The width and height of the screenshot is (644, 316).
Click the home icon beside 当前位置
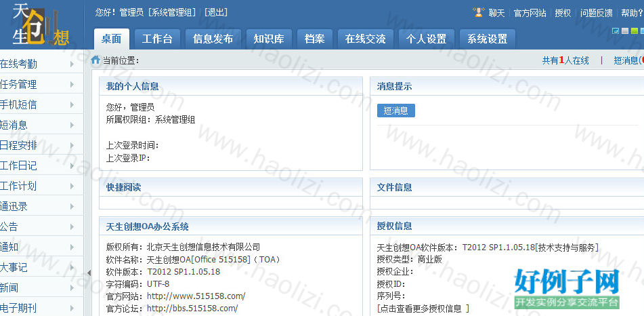pyautogui.click(x=95, y=60)
